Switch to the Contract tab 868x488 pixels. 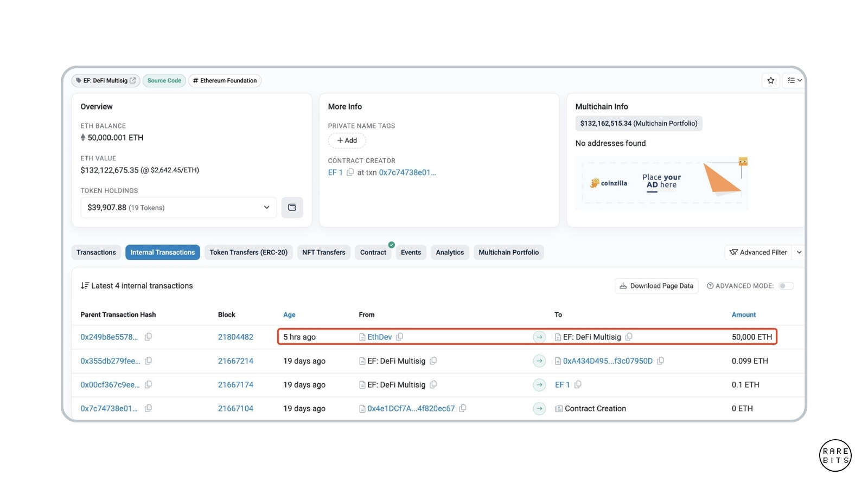tap(373, 253)
